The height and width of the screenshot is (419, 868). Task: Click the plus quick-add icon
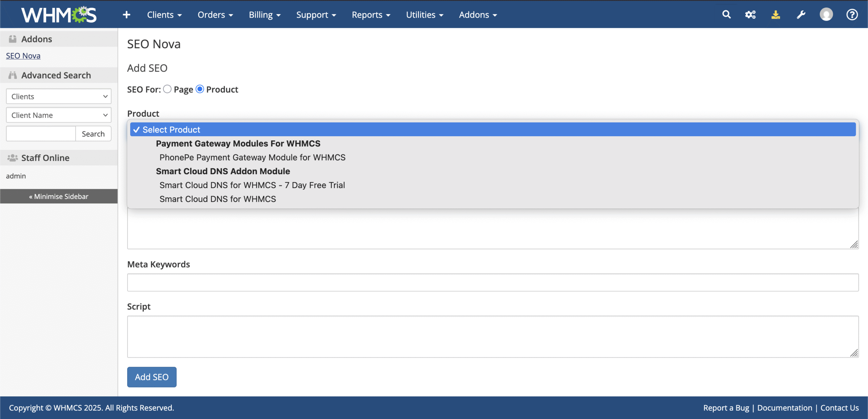point(126,15)
